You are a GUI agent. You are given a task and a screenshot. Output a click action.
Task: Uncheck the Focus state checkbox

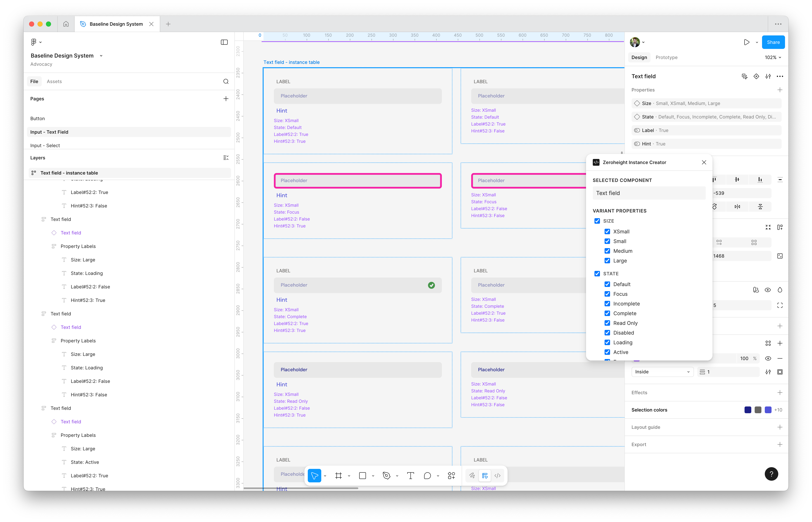607,294
